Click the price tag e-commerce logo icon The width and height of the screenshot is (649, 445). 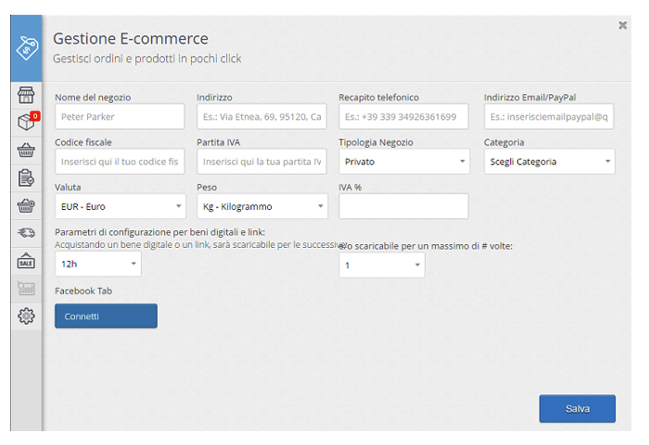(x=26, y=48)
